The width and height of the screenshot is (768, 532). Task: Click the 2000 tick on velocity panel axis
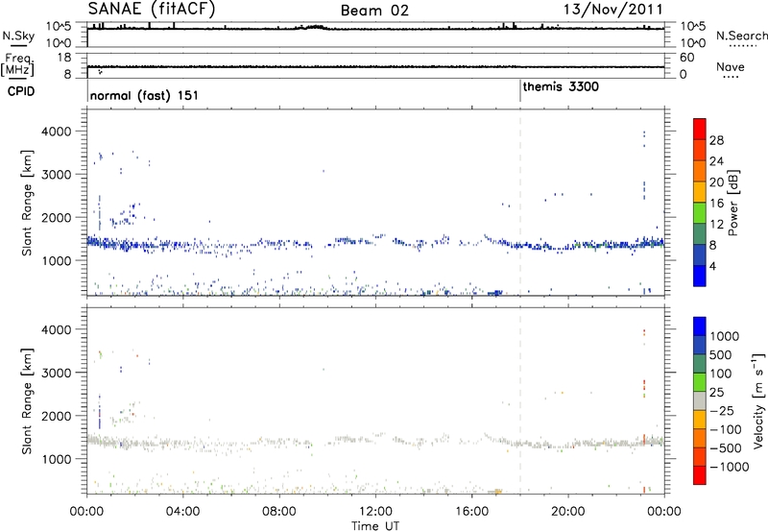(x=56, y=416)
